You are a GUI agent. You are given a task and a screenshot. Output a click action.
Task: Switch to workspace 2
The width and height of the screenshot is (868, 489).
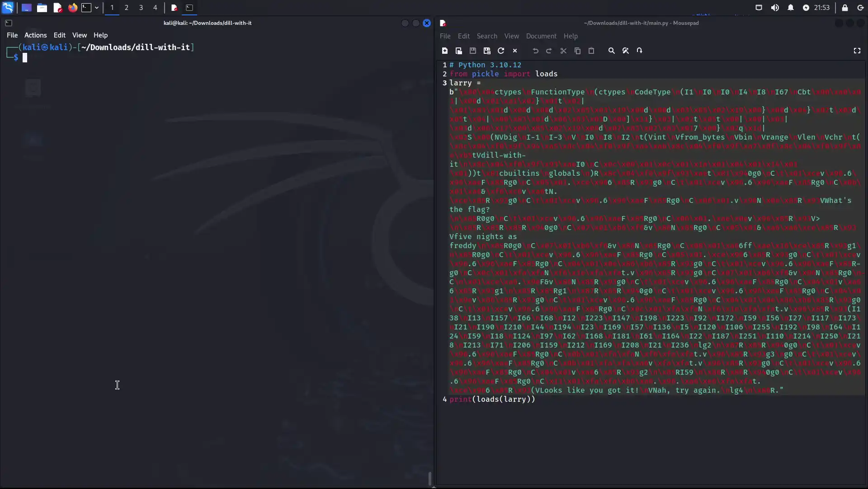click(x=127, y=8)
